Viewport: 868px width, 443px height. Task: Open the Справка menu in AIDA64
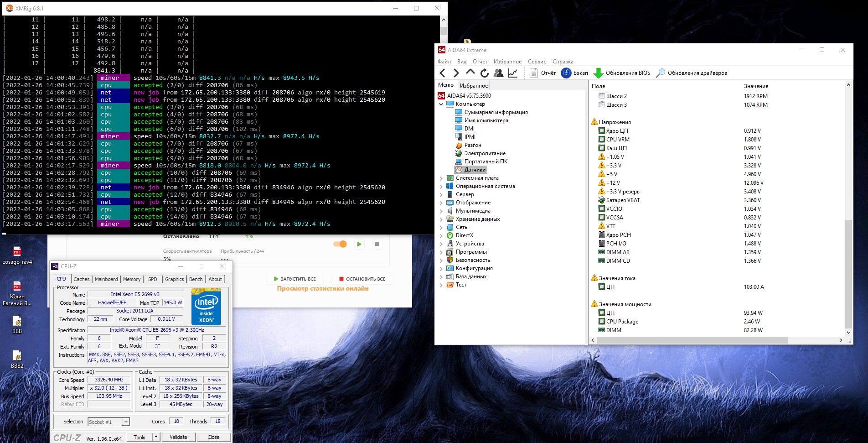(x=563, y=62)
